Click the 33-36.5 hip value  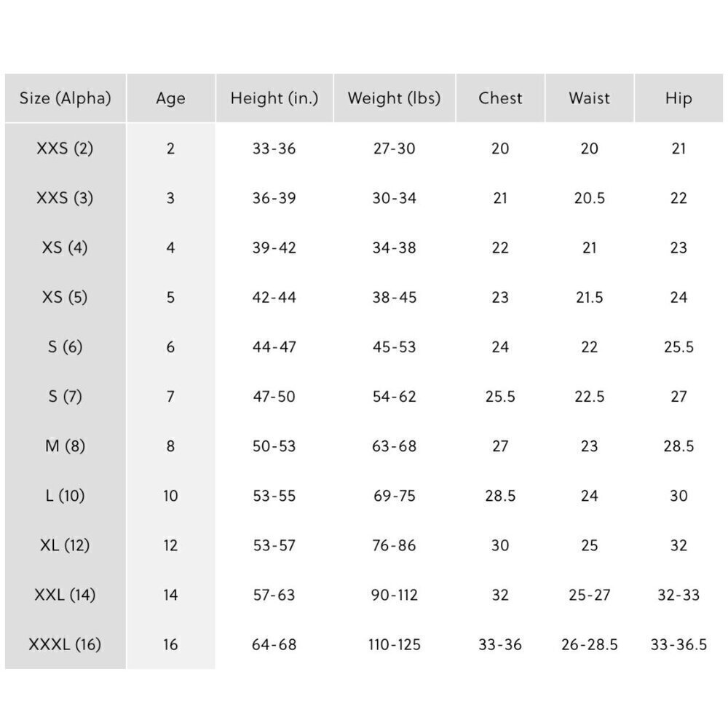[678, 644]
